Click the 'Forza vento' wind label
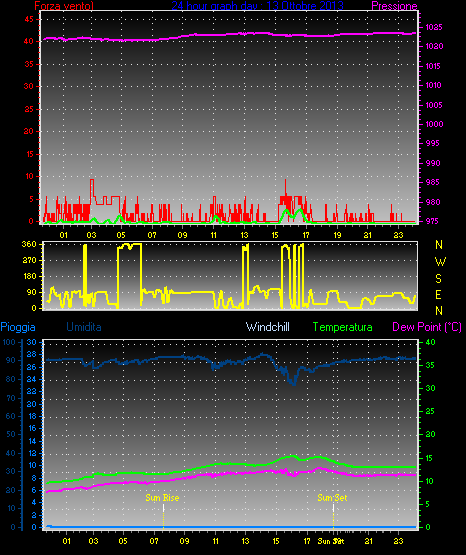 64,6
